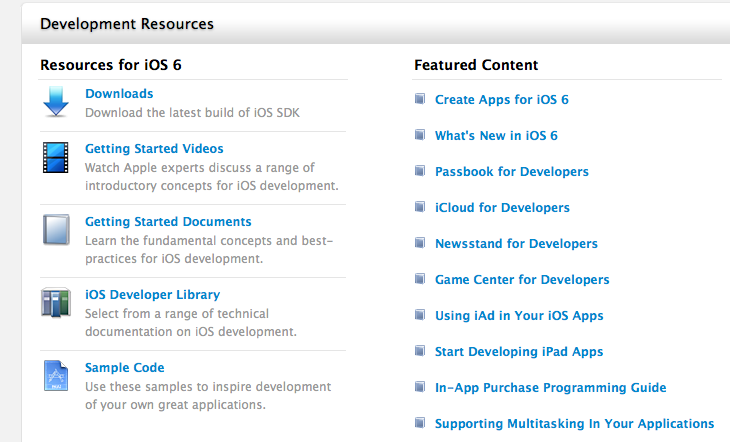Go to the iOS Developer Library link

coord(152,295)
